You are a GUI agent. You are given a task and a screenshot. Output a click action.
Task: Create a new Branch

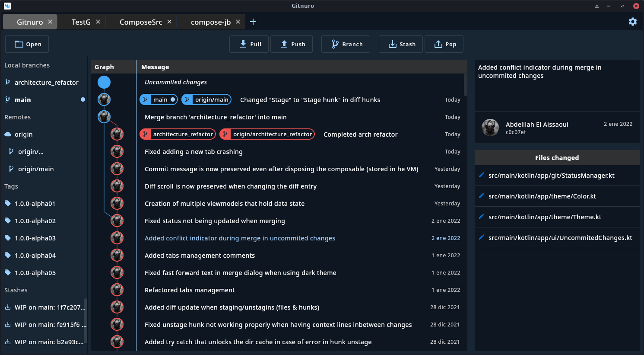point(346,44)
